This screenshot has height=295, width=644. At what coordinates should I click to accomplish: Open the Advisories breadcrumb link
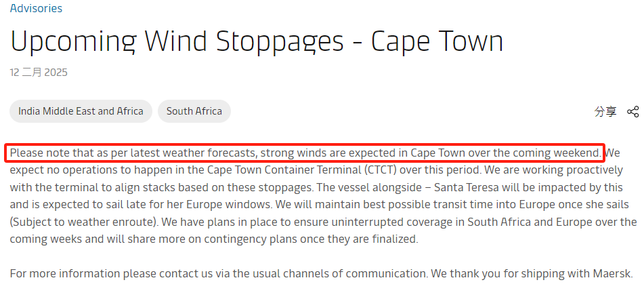tap(36, 8)
